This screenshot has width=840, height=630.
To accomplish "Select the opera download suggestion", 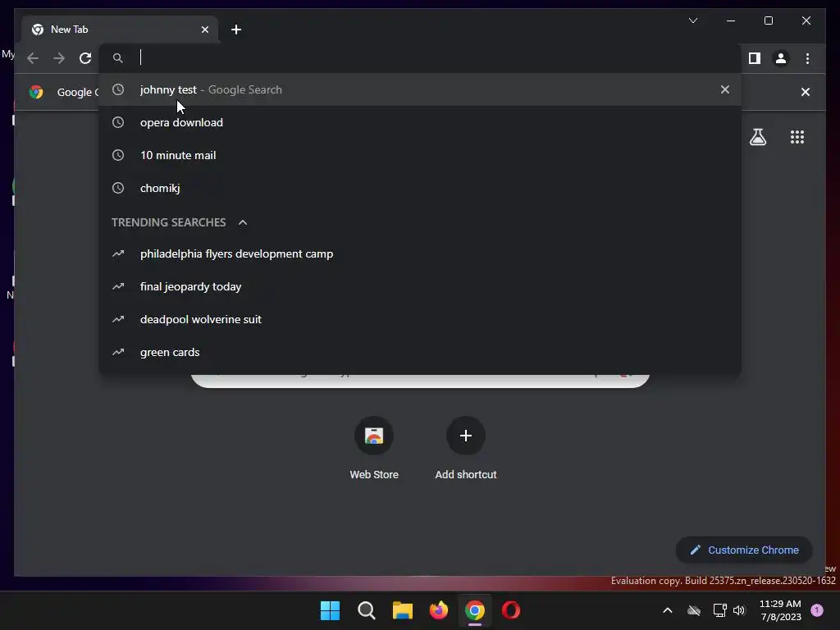I will coord(420,122).
